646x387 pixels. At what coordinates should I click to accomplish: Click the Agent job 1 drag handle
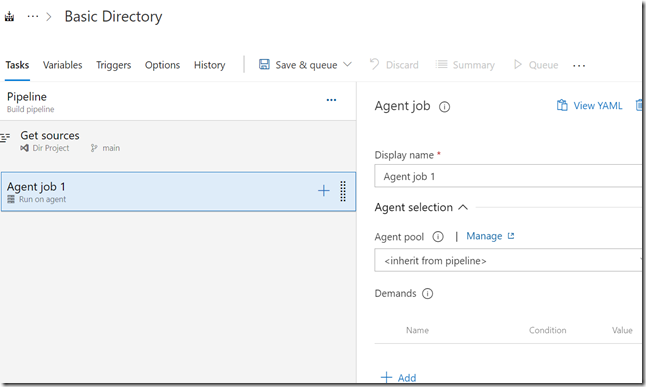click(x=343, y=191)
